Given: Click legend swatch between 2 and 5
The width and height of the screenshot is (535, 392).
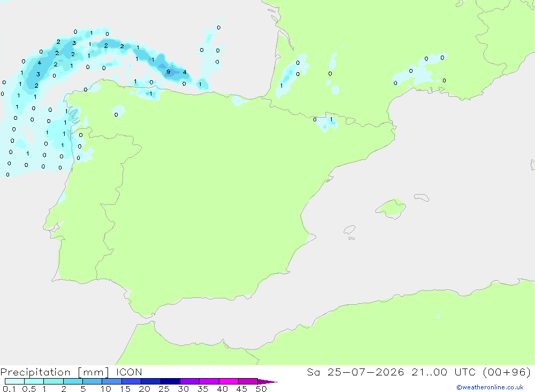Looking at the screenshot, I should (x=73, y=381).
